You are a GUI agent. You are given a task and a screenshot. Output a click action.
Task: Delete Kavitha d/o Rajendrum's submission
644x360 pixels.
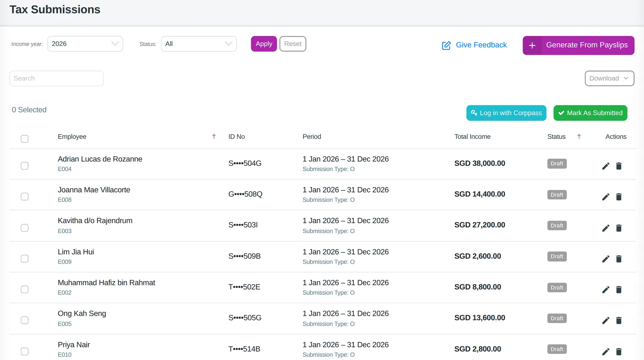click(619, 228)
